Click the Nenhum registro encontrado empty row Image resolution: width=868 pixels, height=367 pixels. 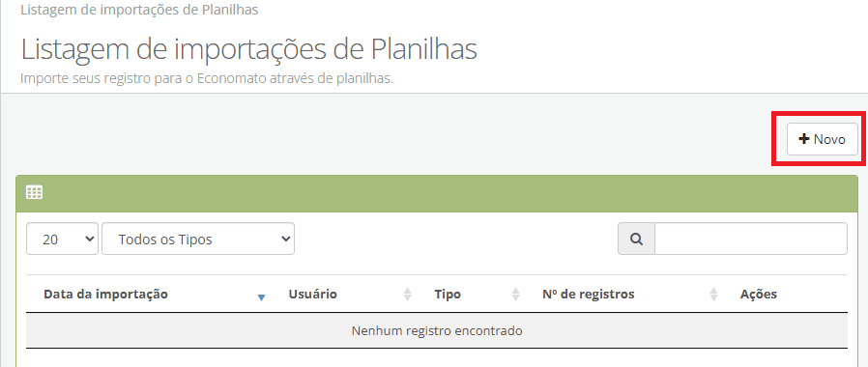coord(437,330)
